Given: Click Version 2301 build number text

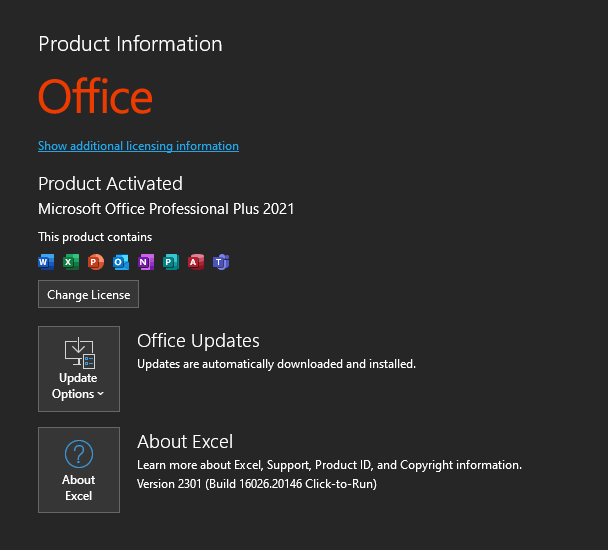Looking at the screenshot, I should point(257,484).
